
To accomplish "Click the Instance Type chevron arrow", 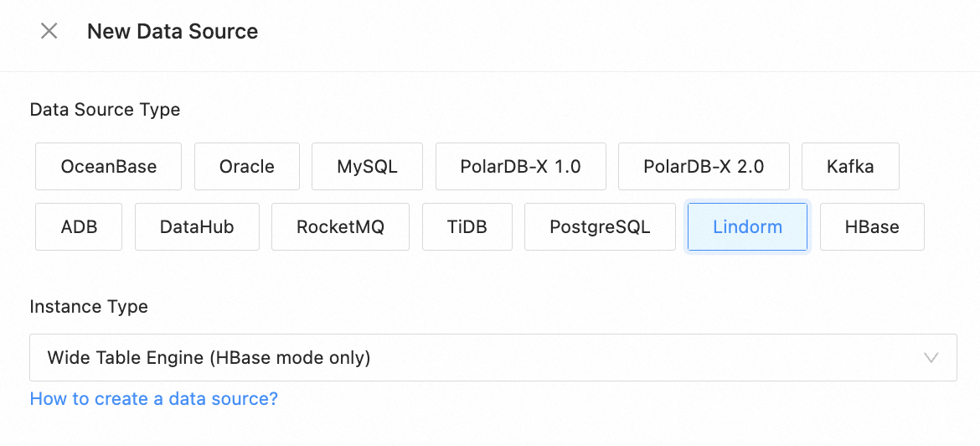I will (x=931, y=358).
